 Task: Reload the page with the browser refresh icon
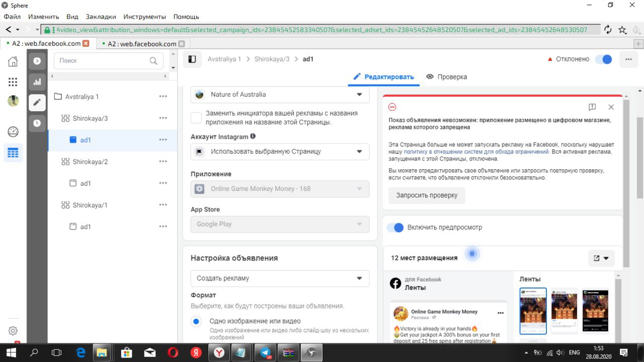(608, 30)
